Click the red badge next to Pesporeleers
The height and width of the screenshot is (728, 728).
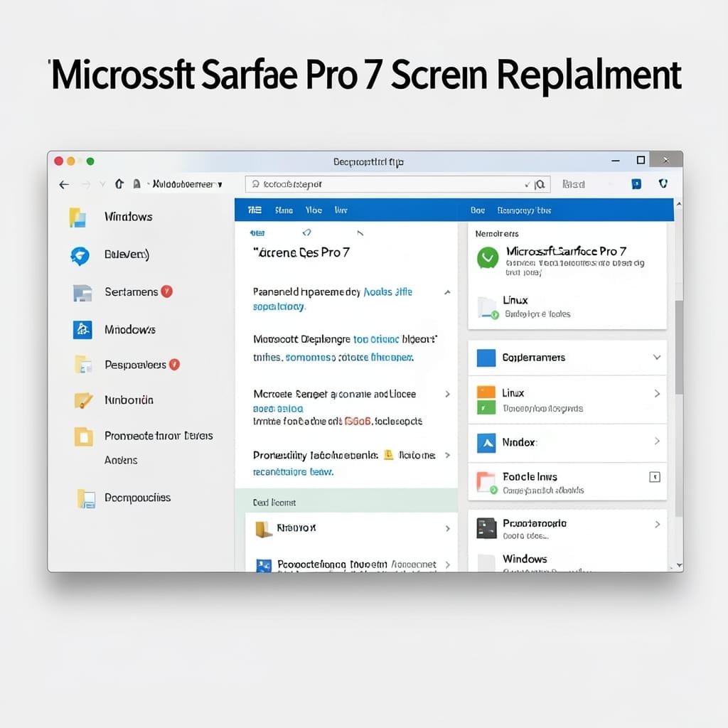[x=174, y=365]
